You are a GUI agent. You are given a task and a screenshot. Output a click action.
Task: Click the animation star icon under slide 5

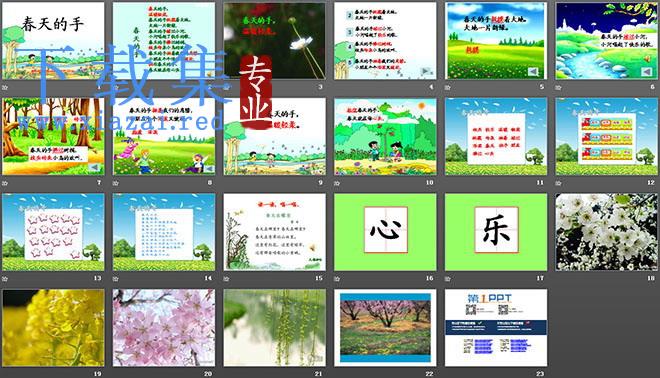tap(448, 87)
